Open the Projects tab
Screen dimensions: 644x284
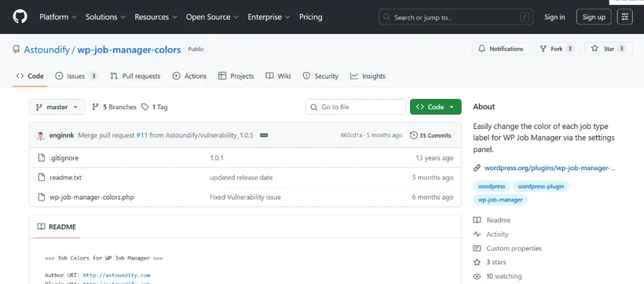pos(236,76)
